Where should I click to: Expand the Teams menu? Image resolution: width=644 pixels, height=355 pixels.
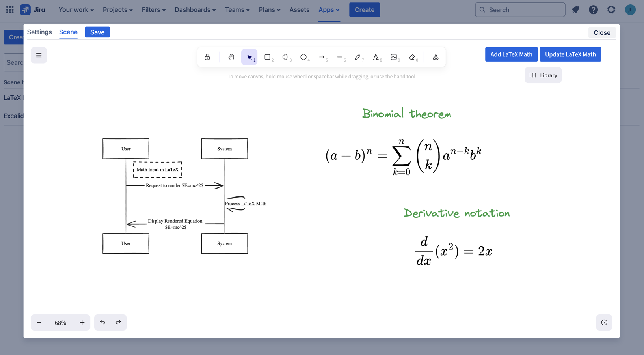237,10
